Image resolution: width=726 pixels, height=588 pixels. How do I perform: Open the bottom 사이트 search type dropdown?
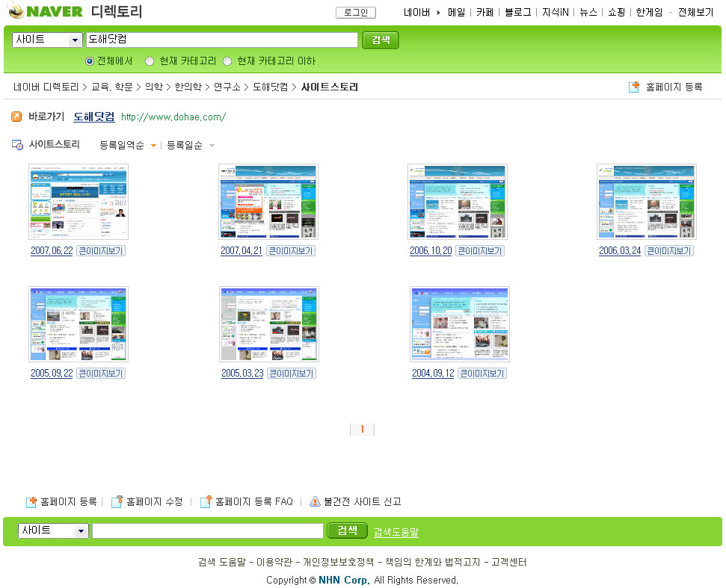pos(81,530)
